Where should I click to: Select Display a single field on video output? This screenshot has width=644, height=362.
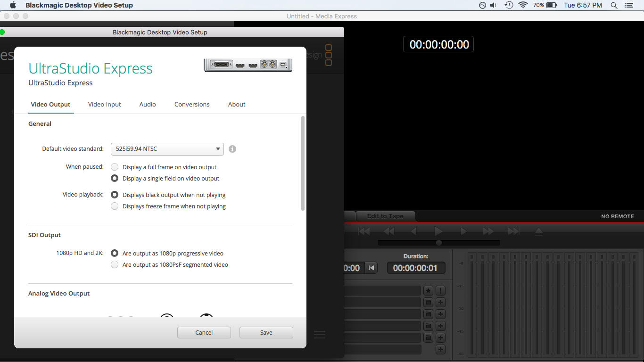(x=115, y=178)
